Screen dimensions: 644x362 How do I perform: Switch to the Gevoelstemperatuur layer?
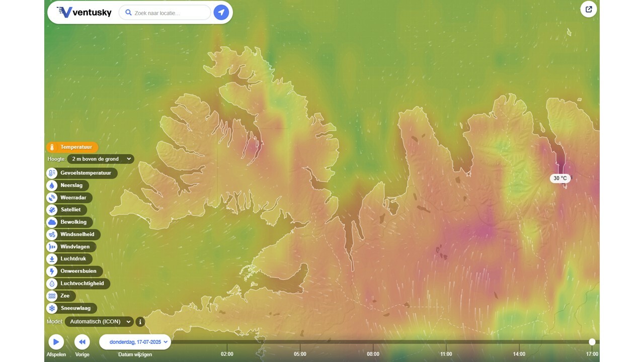click(82, 173)
